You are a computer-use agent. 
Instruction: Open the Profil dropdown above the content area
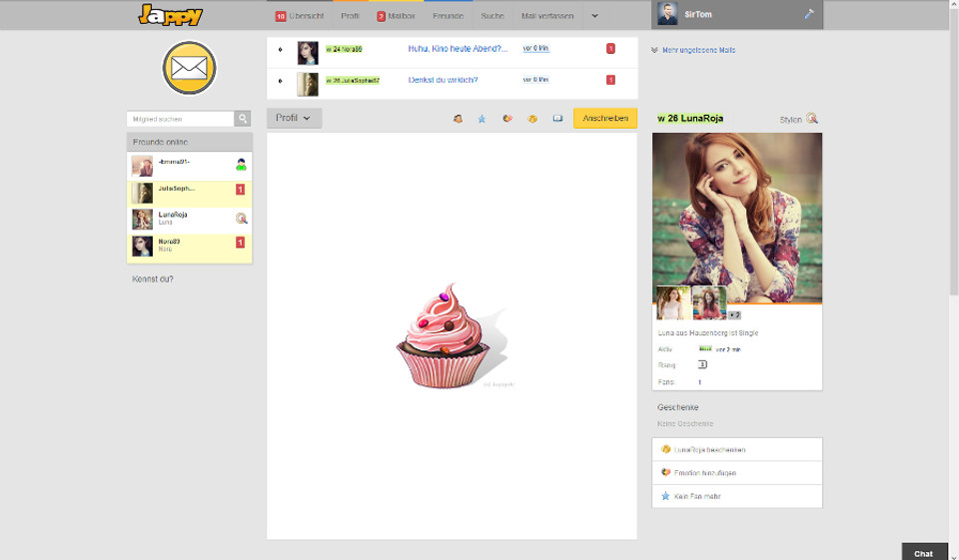tap(293, 118)
